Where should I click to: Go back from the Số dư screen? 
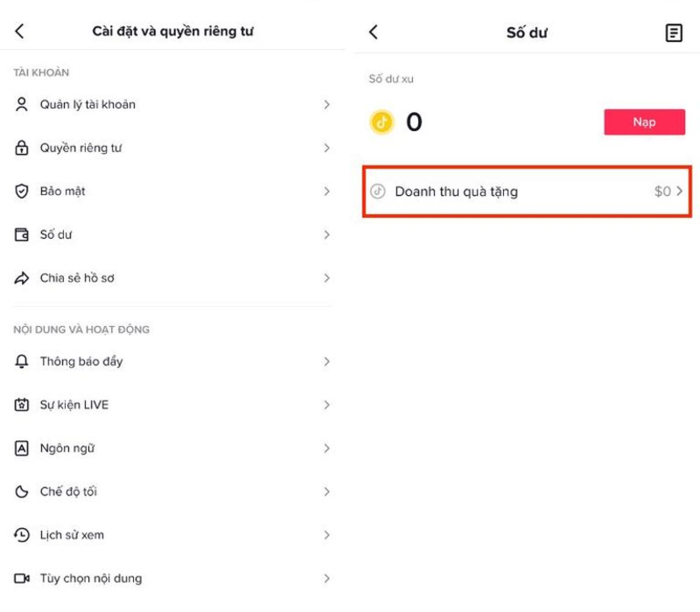point(374,32)
